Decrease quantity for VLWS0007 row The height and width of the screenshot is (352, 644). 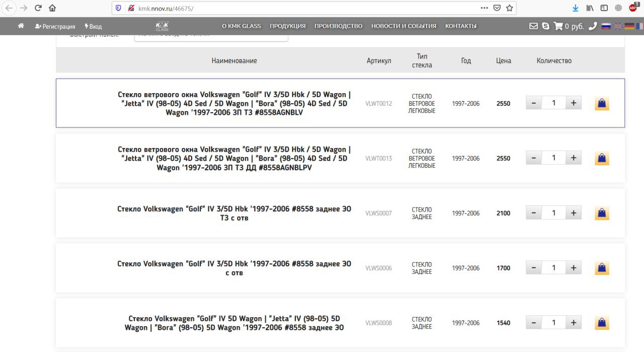534,213
